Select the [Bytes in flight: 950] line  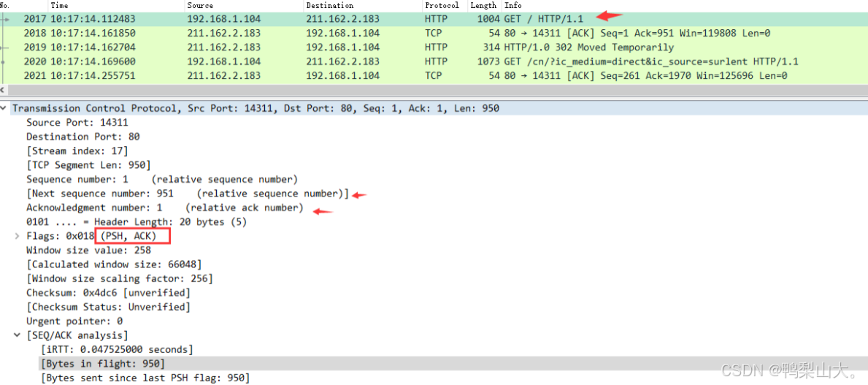click(103, 364)
